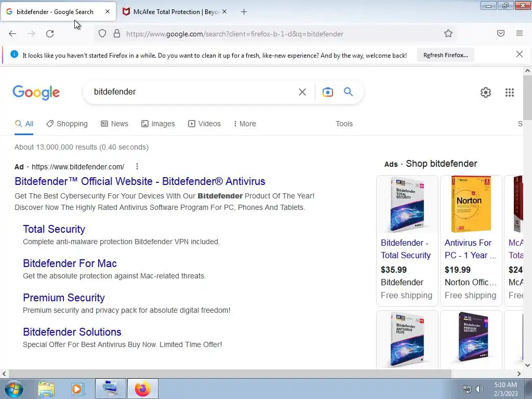Open Windows Explorer from taskbar

[x=46, y=389]
